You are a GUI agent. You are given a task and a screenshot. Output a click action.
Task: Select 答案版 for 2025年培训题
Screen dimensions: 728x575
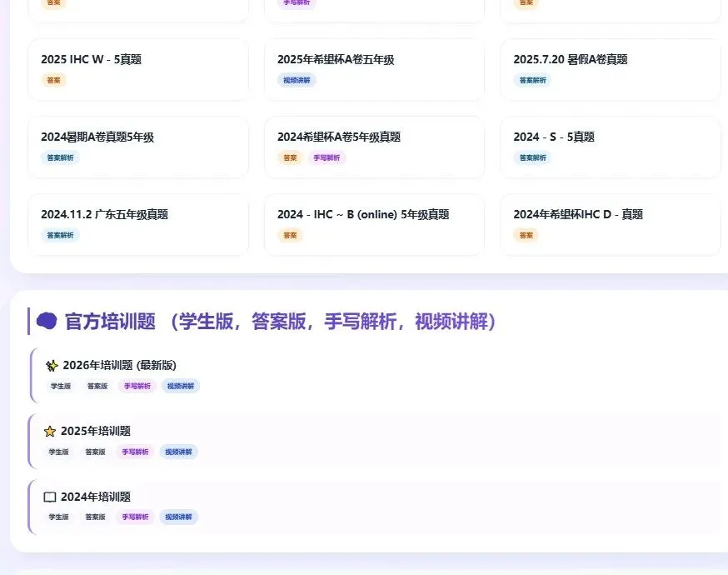96,452
